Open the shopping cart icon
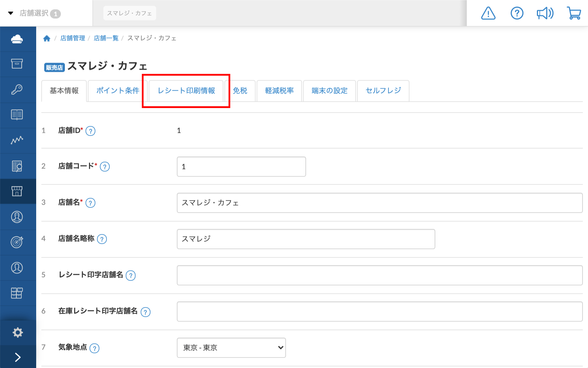This screenshot has height=368, width=588. [574, 13]
